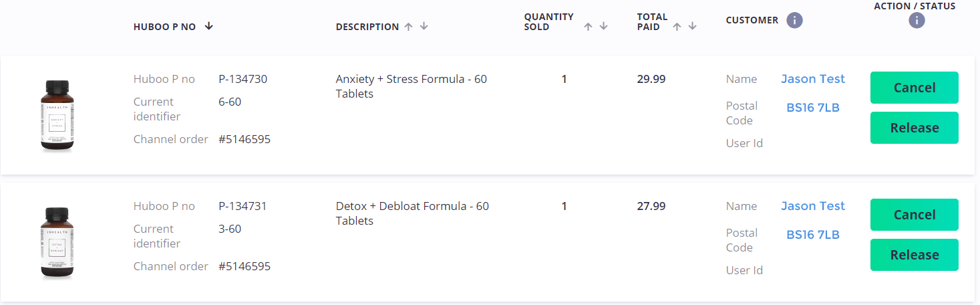
Task: Cancel the Detox + Debloat Formula order
Action: coord(914,215)
